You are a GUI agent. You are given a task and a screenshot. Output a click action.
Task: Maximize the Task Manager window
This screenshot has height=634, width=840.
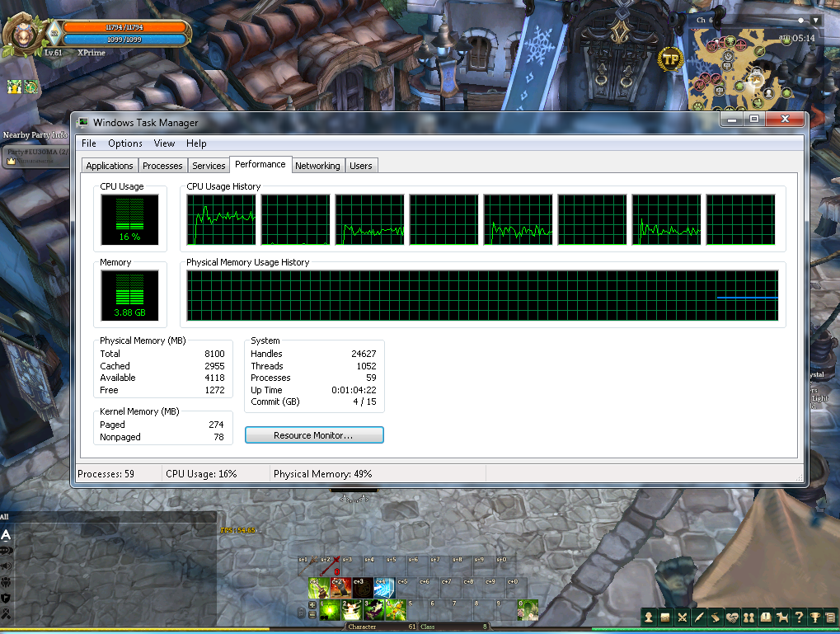(753, 120)
